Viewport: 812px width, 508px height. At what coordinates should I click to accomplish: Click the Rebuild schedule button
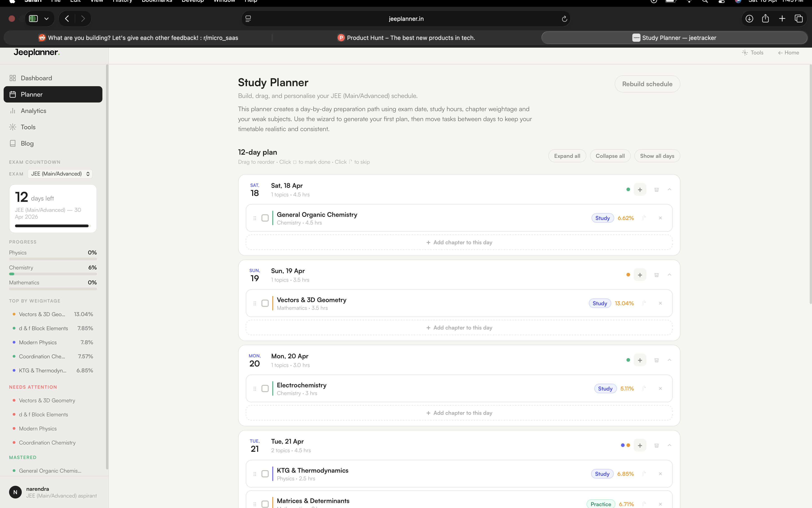647,84
